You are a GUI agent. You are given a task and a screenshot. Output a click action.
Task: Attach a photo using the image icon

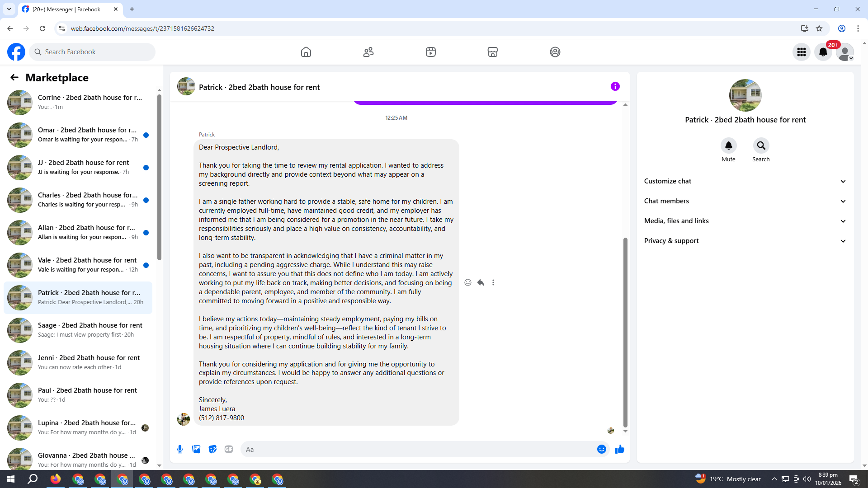coord(196,449)
